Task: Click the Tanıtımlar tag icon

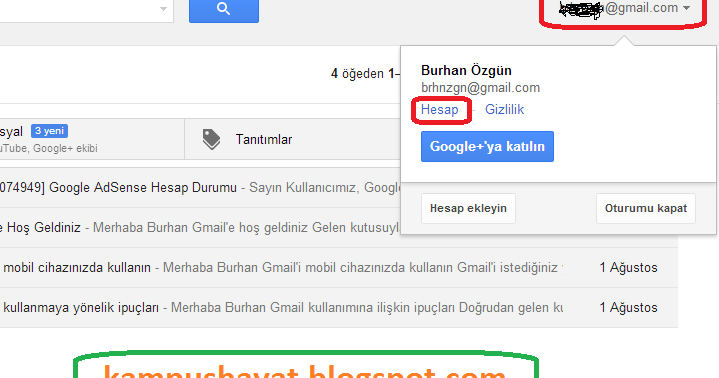Action: pyautogui.click(x=211, y=139)
